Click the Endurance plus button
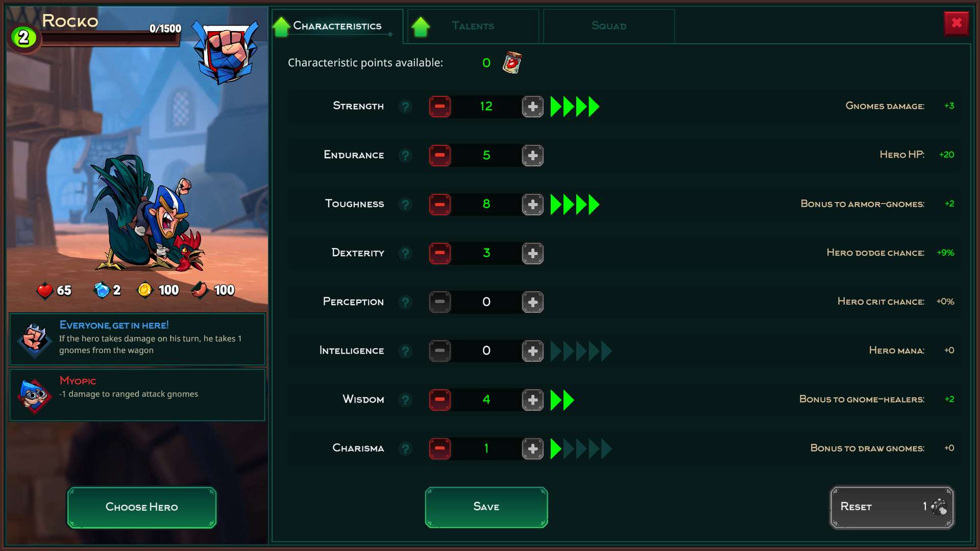The height and width of the screenshot is (551, 980). click(x=532, y=155)
